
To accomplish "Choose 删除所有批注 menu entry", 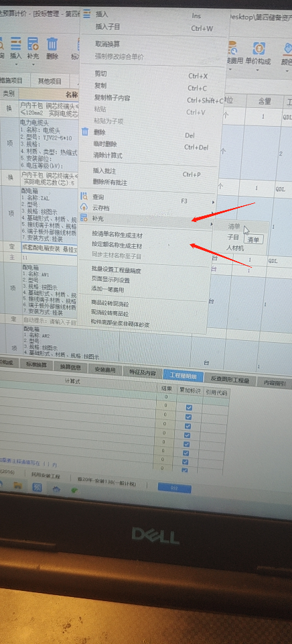I will [110, 182].
